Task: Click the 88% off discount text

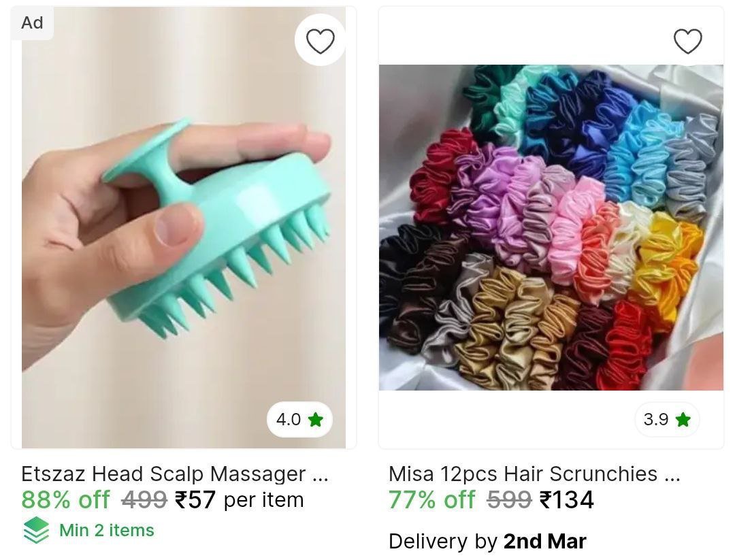Action: [65, 499]
